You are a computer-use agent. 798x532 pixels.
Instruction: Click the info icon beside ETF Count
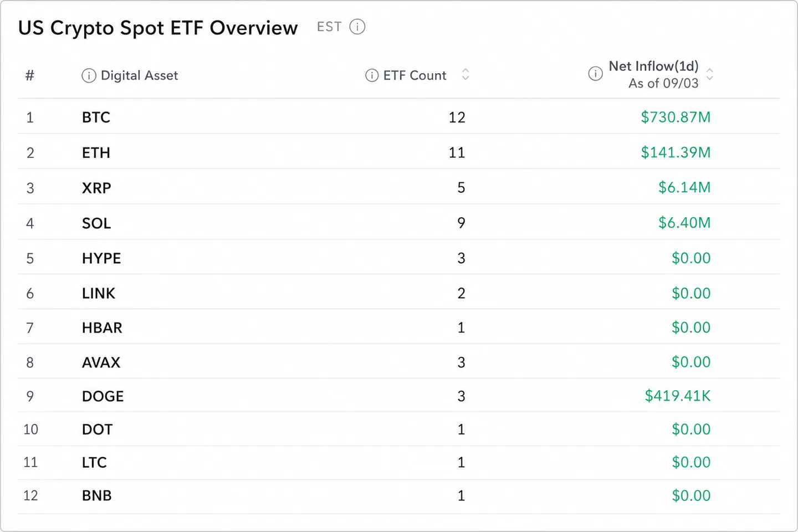point(372,75)
